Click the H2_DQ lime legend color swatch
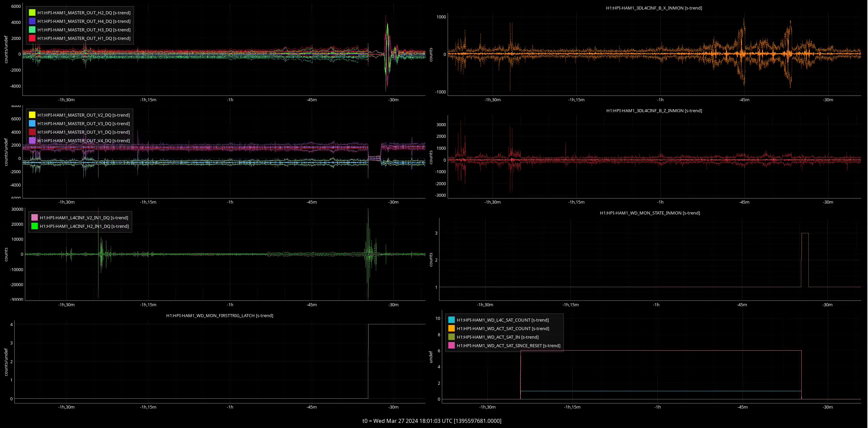Screen dimensions: 868x428 (32, 13)
